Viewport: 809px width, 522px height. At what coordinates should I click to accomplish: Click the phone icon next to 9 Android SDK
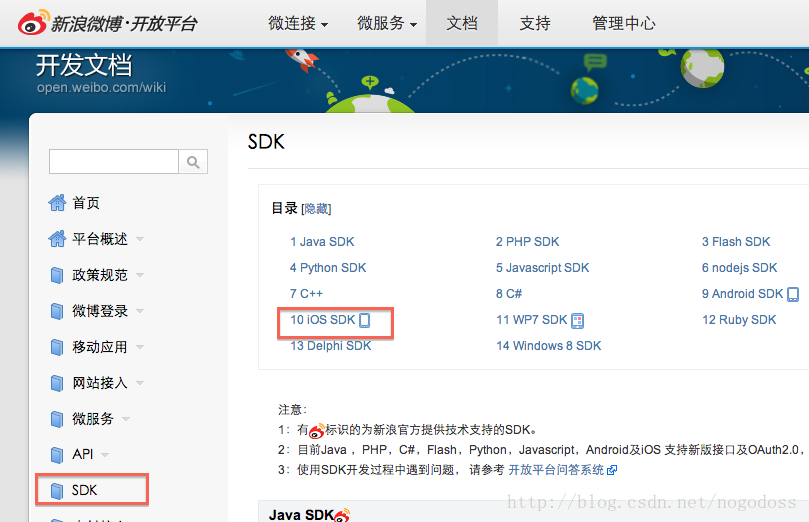(793, 294)
